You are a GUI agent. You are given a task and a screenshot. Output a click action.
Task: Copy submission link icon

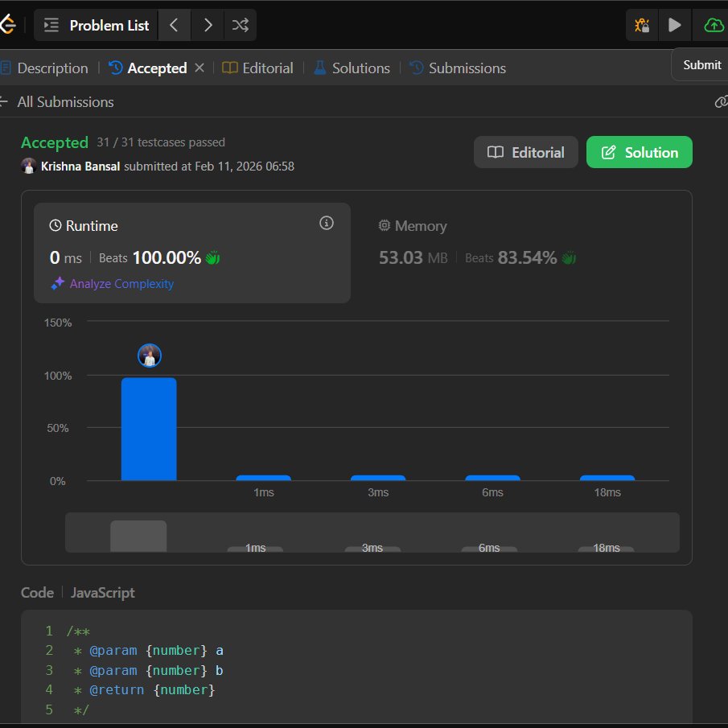click(721, 101)
